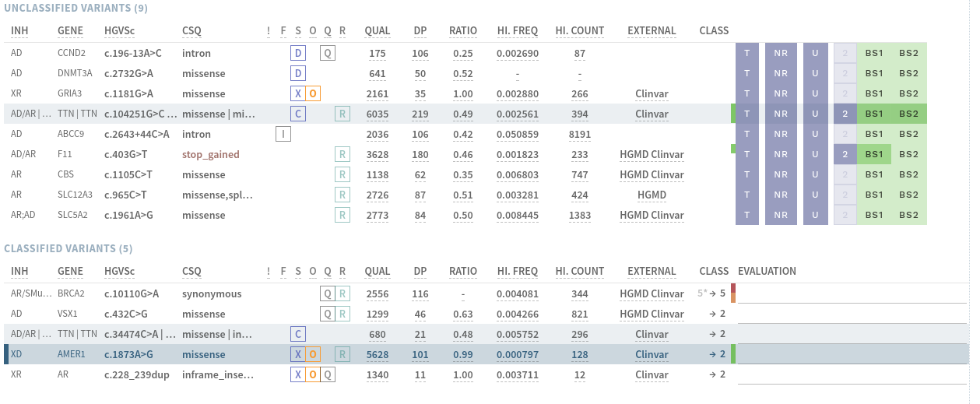The height and width of the screenshot is (404, 980).
Task: Click the X badge in AR gene row
Action: click(x=297, y=374)
